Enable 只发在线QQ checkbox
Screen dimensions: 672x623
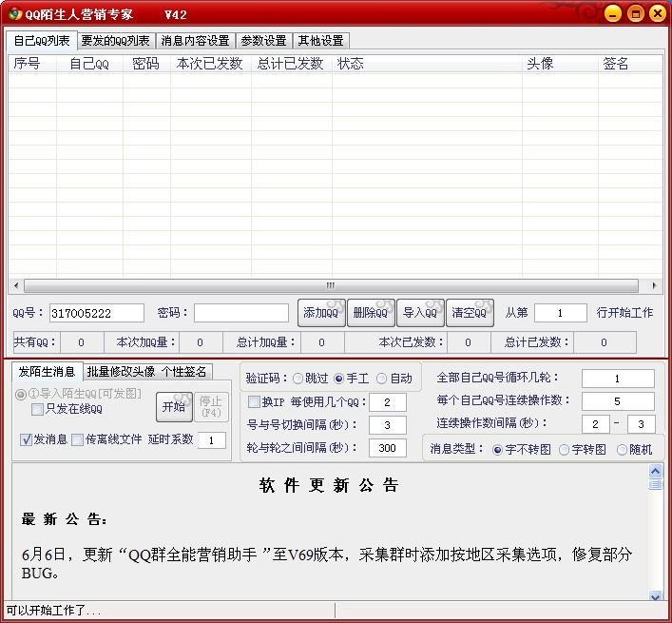click(67, 409)
